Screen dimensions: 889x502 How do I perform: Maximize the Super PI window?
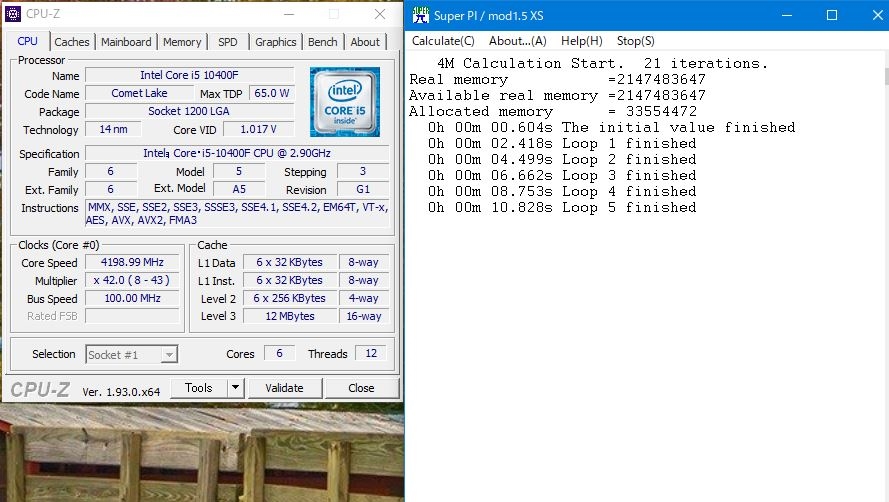[832, 15]
